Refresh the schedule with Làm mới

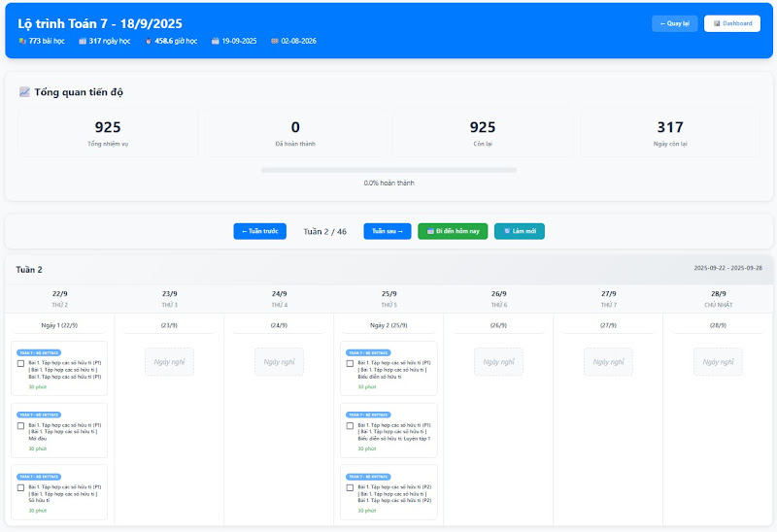point(519,231)
